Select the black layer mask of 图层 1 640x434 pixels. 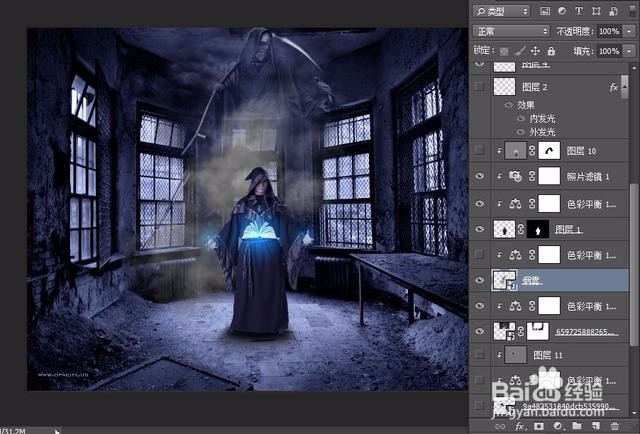point(538,229)
